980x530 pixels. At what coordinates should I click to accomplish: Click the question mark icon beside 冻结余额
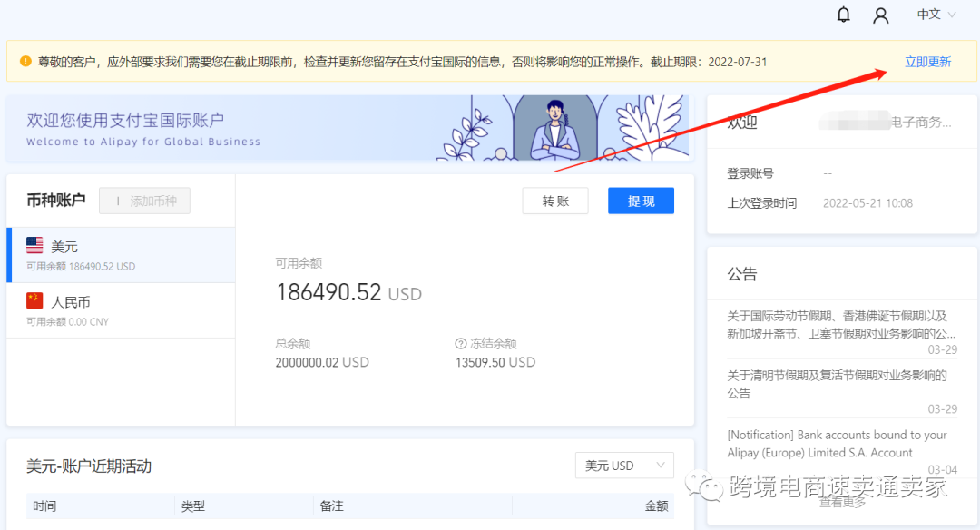coord(461,343)
